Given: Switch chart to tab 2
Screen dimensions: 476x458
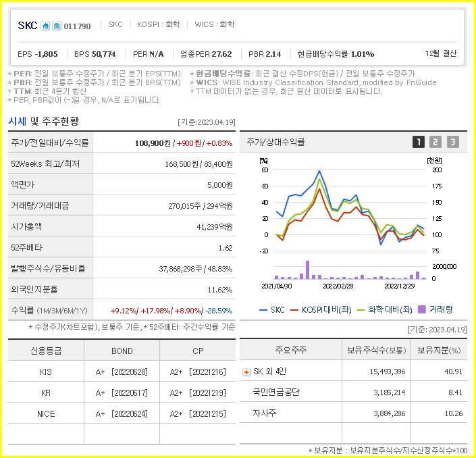Looking at the screenshot, I should 435,142.
